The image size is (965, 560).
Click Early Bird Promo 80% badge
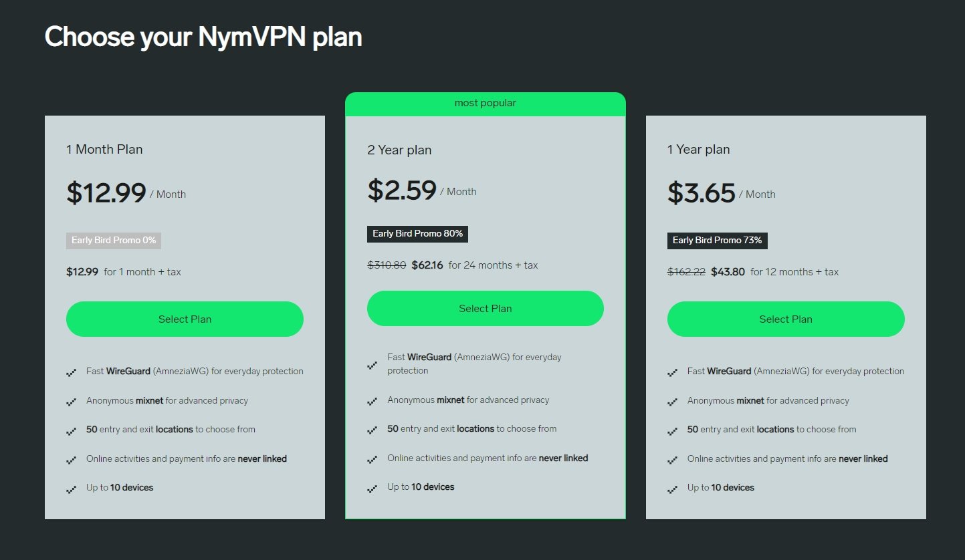(417, 234)
